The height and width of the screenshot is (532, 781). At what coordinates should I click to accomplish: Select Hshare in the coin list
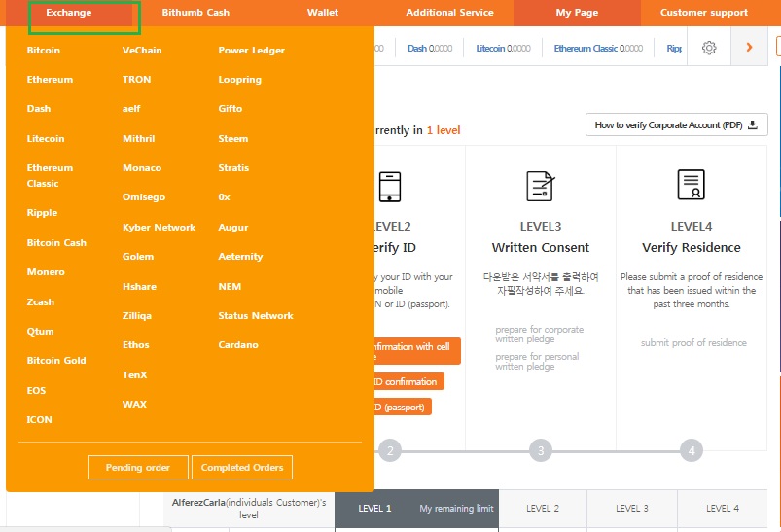point(139,286)
